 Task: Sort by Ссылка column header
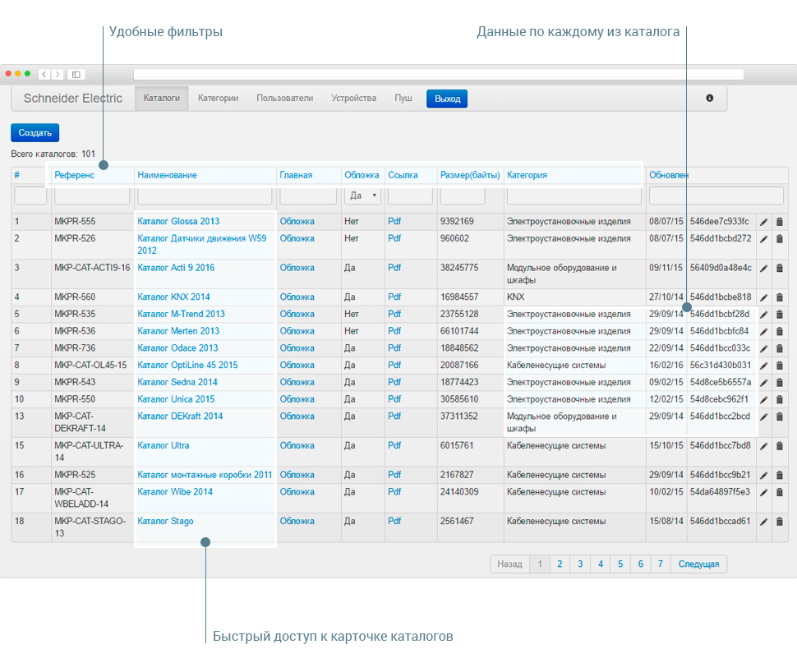tap(403, 175)
